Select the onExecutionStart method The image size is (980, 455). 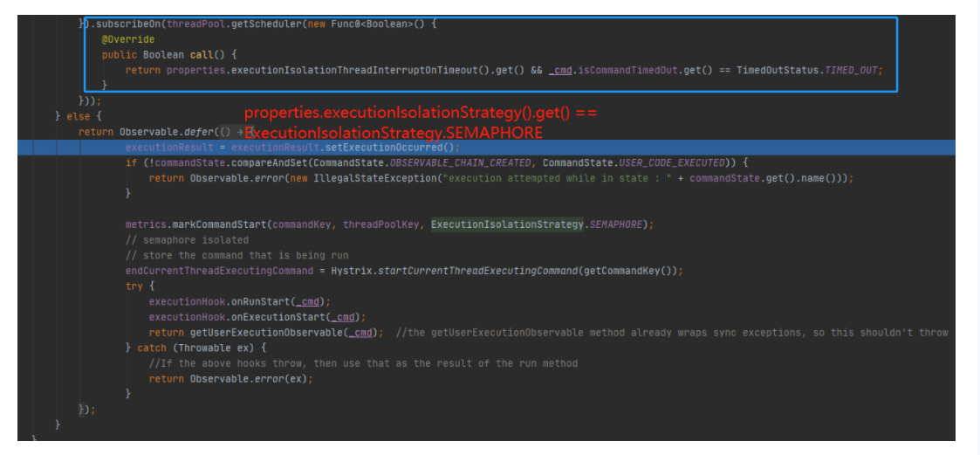pyautogui.click(x=278, y=317)
